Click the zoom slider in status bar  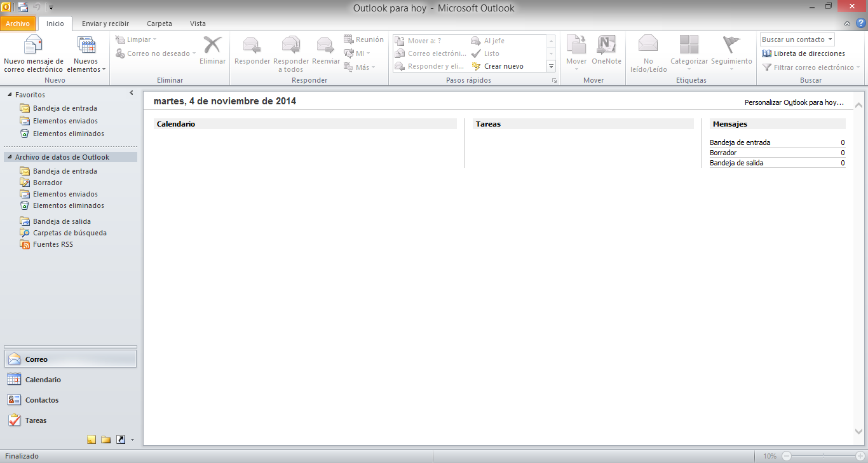pos(824,456)
